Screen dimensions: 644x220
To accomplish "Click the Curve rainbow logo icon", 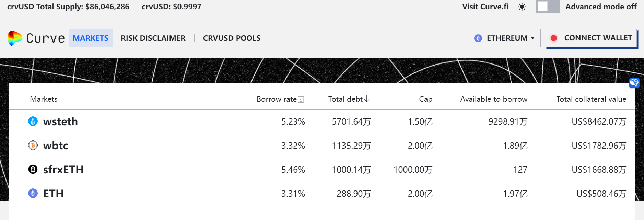I will pyautogui.click(x=15, y=38).
